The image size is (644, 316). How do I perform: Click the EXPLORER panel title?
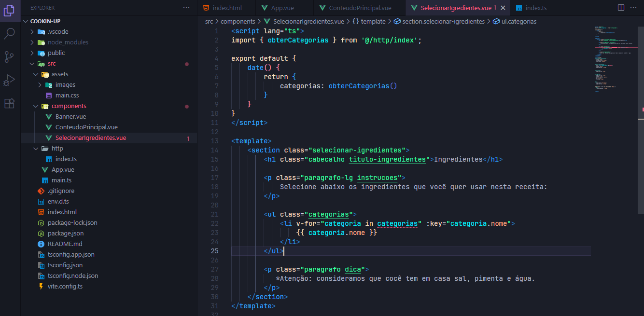[x=42, y=8]
